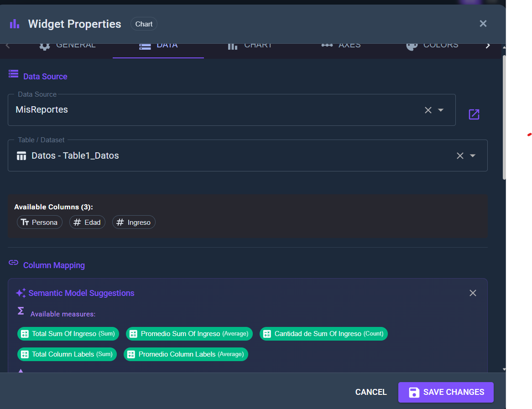Click CANCEL to discard changes
This screenshot has height=409, width=532.
tap(371, 392)
